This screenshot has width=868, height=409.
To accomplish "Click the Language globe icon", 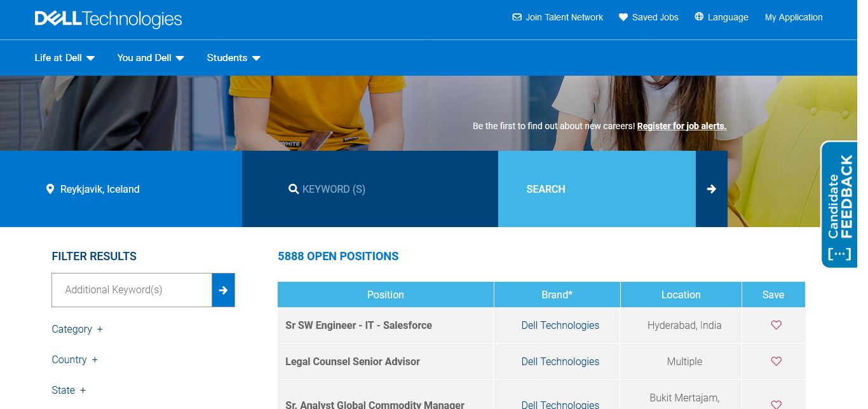I will click(x=699, y=17).
